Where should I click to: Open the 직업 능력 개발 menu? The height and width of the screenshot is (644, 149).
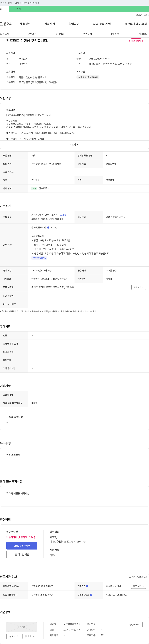click(102, 24)
